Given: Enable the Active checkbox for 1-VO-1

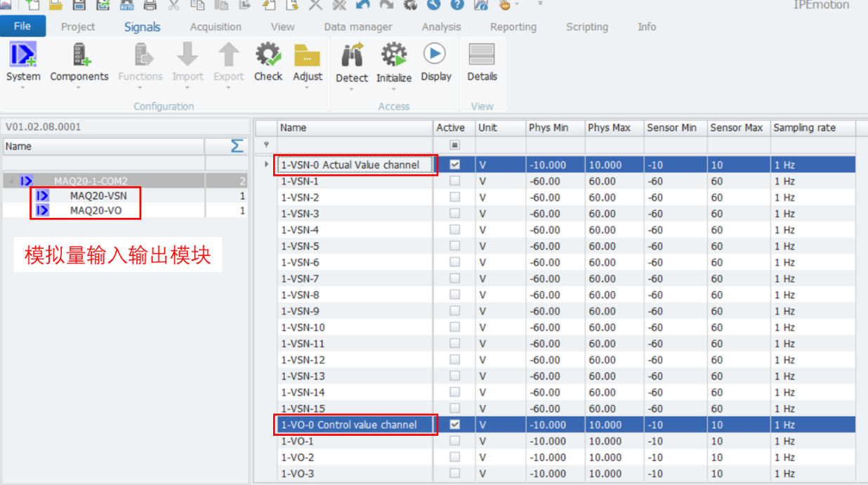Looking at the screenshot, I should point(454,441).
